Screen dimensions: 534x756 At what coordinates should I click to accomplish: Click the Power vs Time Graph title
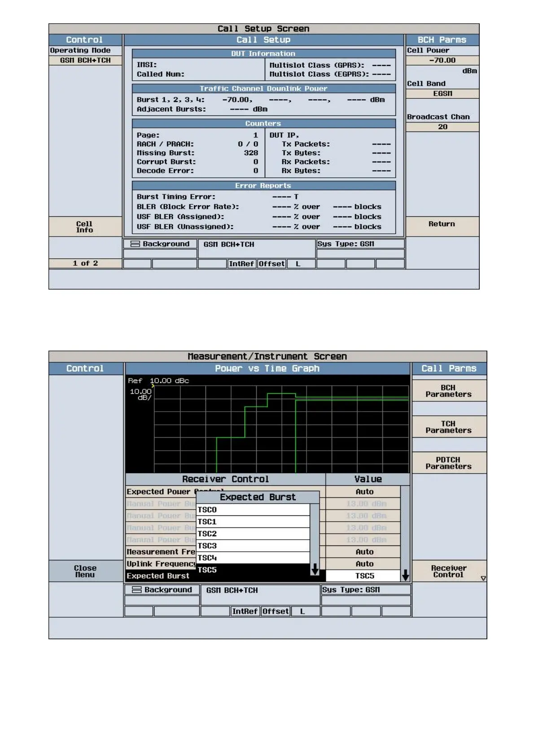coord(267,369)
